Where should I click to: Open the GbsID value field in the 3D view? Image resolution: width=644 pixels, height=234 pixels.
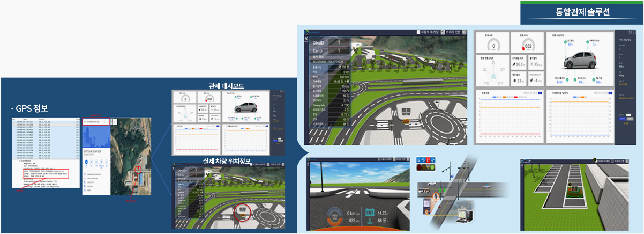338,42
